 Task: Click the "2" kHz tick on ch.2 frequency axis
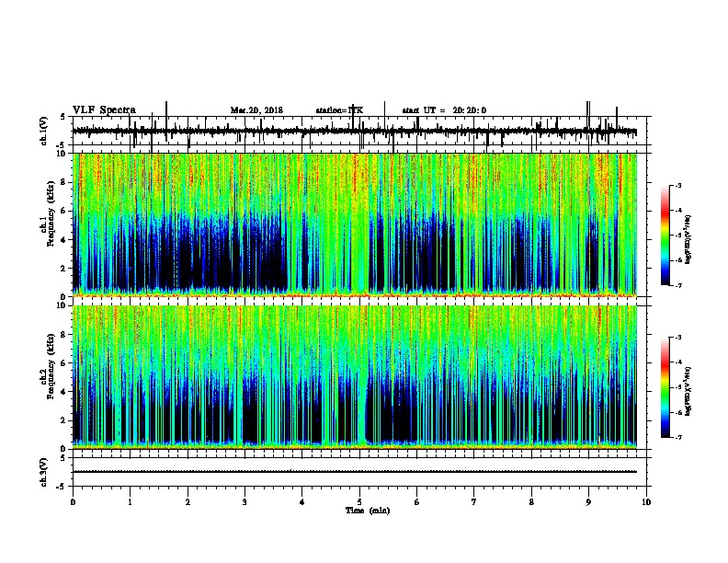[x=64, y=420]
